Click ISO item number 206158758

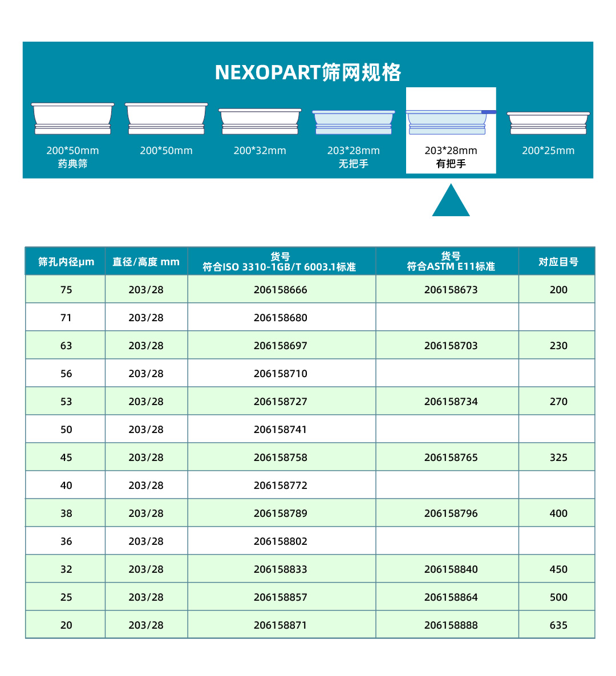[x=280, y=458]
